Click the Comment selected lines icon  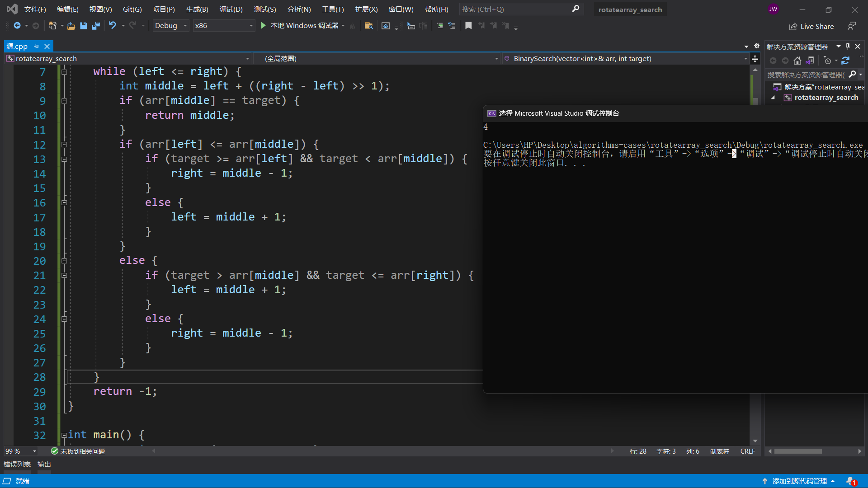tap(440, 26)
